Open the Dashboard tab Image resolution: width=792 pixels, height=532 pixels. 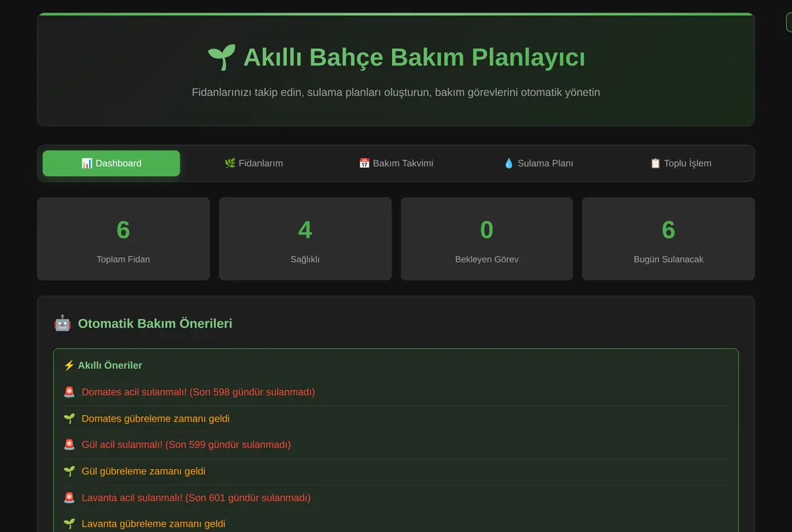(x=112, y=163)
